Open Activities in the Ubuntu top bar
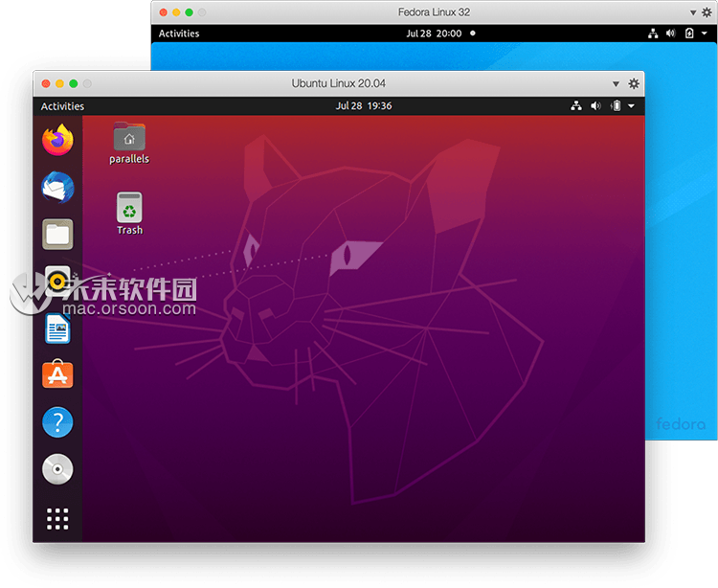 [62, 106]
